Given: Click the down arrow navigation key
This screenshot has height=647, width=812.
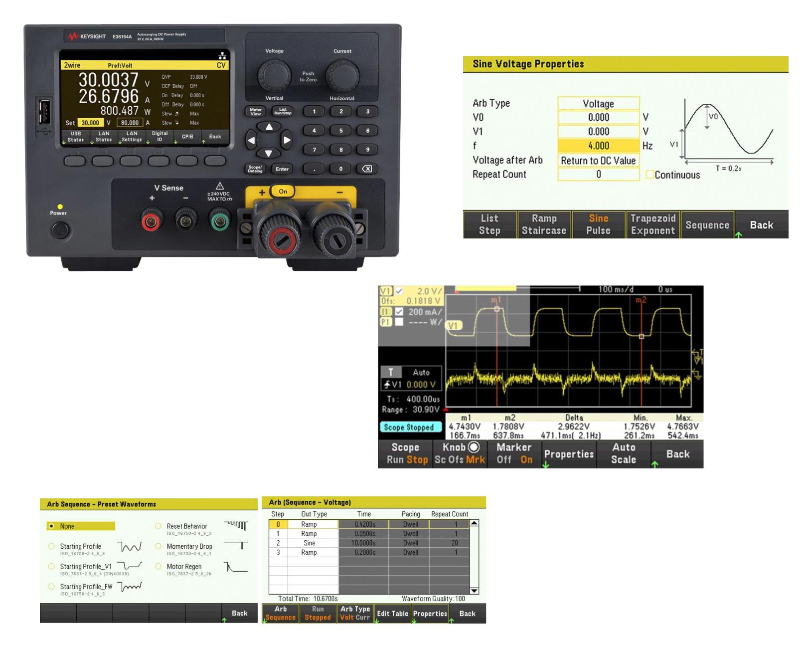Looking at the screenshot, I should point(269,154).
